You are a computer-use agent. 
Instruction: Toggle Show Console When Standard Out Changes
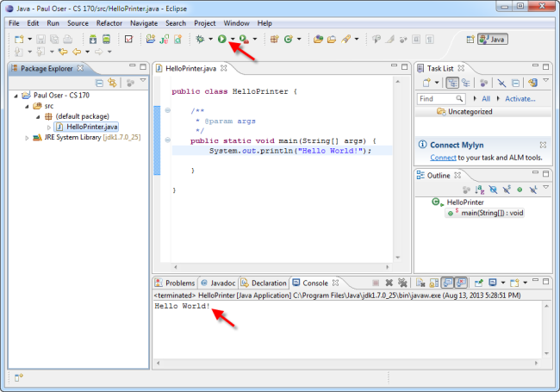[448, 283]
